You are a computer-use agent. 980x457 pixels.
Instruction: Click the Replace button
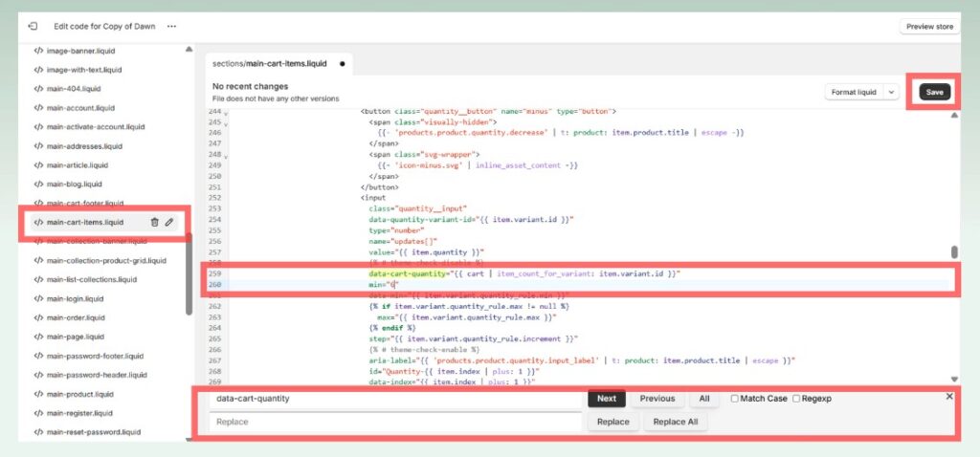coord(612,422)
